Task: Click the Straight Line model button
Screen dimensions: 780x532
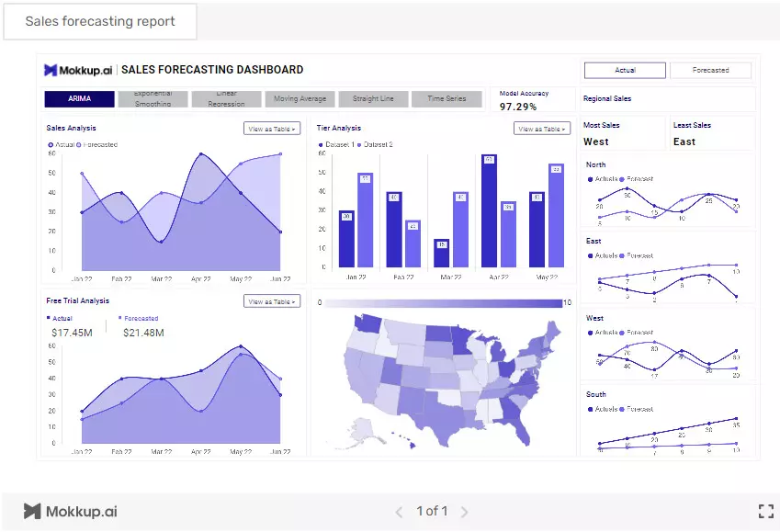Action: pos(373,99)
